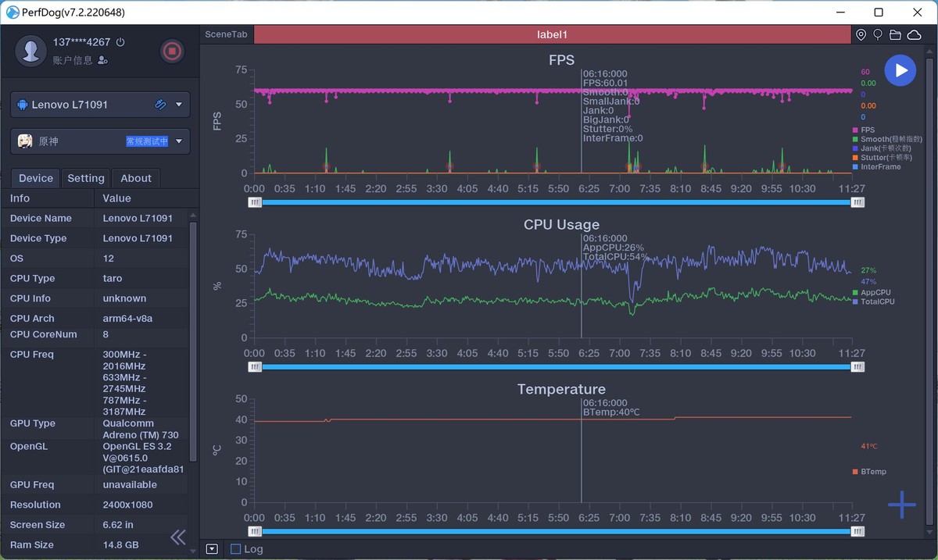Collapse the left panel with double chevron
The height and width of the screenshot is (560, 938).
pos(178,537)
